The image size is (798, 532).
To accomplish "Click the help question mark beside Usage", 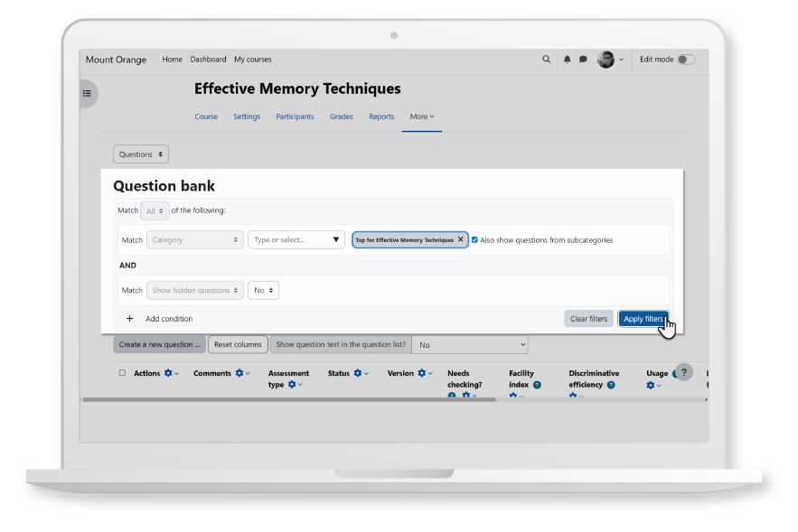I will 683,372.
